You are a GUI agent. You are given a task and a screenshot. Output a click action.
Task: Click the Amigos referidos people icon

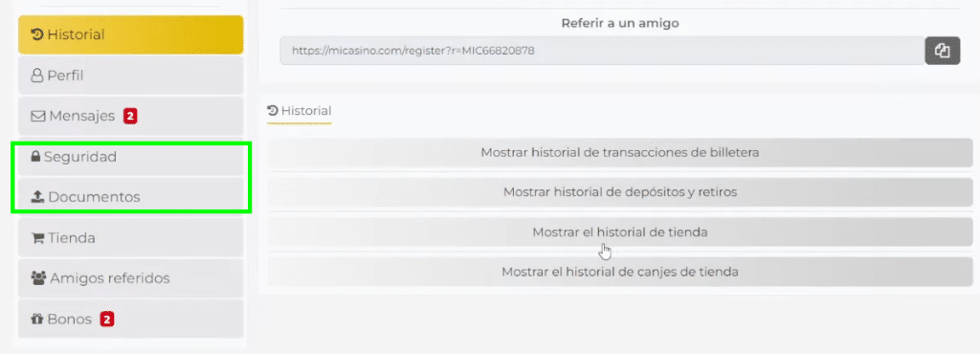point(38,277)
